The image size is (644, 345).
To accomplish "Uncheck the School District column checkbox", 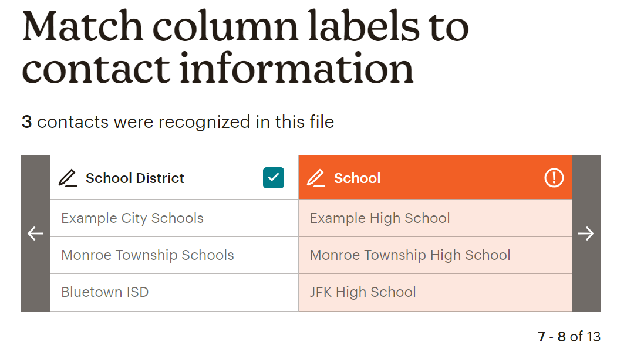I will [273, 178].
